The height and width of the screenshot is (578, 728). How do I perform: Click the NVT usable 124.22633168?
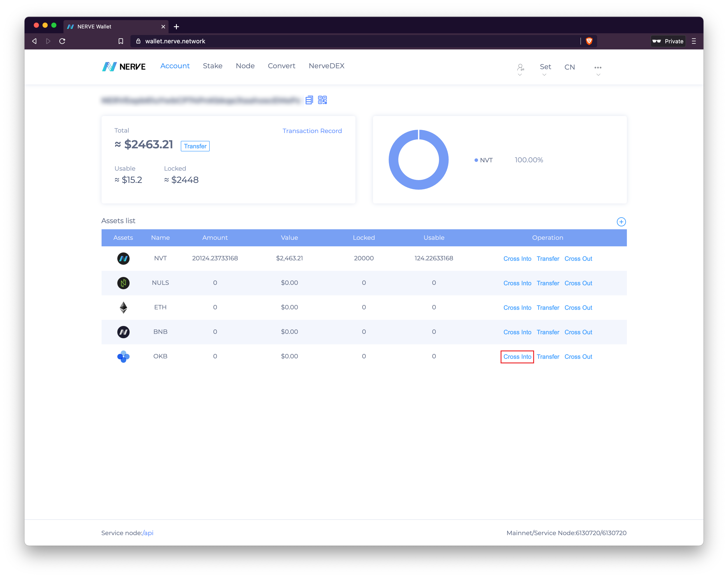[434, 258]
